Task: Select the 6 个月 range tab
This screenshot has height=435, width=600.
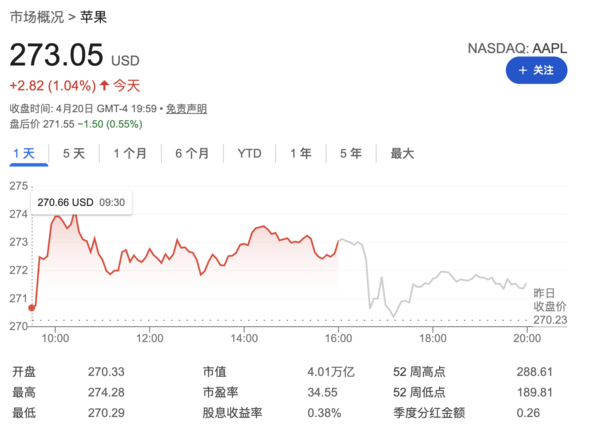Action: [192, 154]
